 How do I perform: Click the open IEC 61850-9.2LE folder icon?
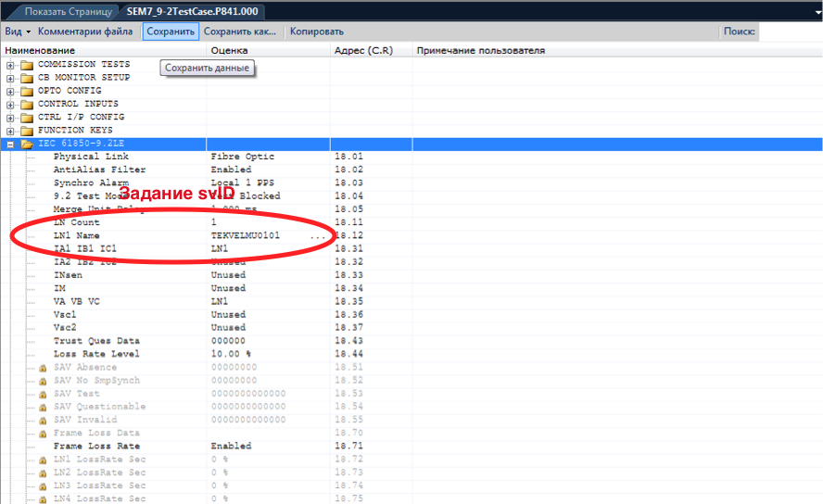coord(26,144)
